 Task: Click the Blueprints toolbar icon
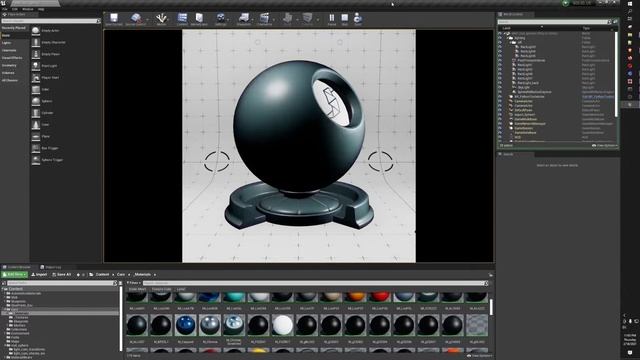click(x=244, y=18)
